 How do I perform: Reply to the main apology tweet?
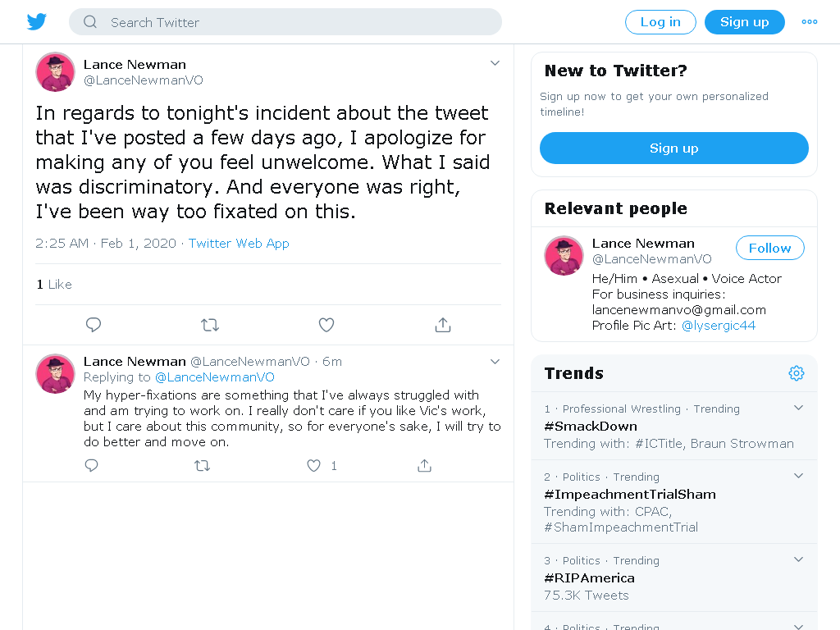point(94,325)
